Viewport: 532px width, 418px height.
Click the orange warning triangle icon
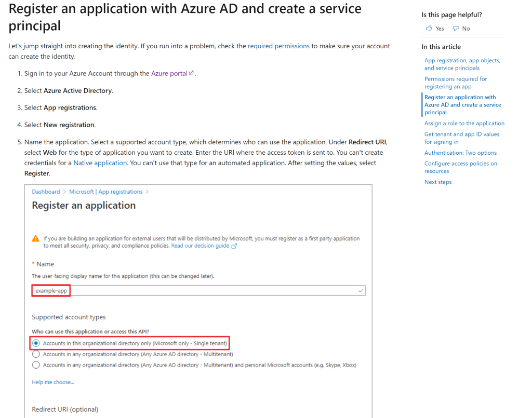35,239
